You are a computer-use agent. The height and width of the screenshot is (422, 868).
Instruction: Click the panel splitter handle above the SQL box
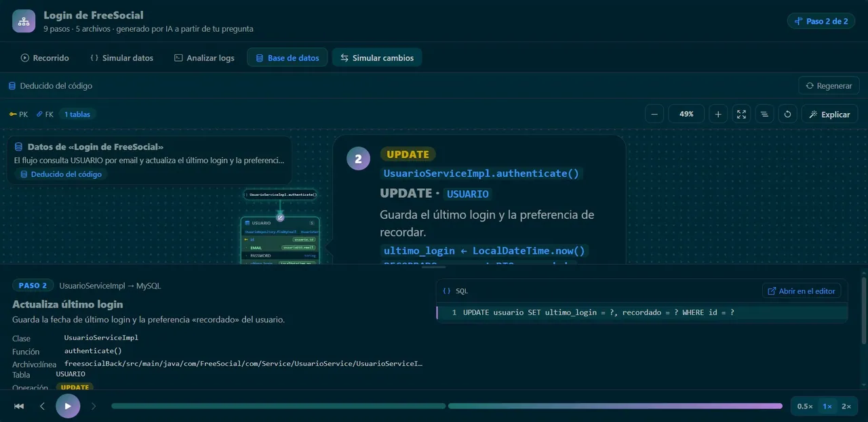click(x=433, y=267)
